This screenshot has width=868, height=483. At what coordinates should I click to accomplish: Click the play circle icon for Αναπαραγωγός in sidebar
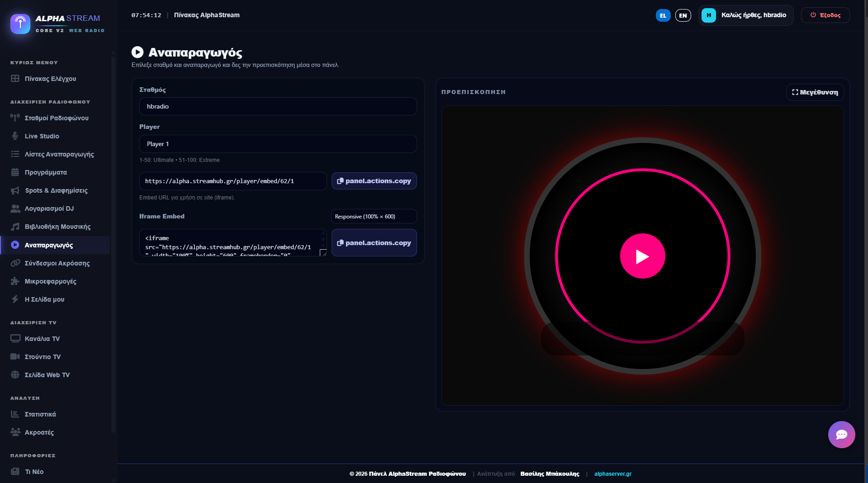[x=15, y=245]
